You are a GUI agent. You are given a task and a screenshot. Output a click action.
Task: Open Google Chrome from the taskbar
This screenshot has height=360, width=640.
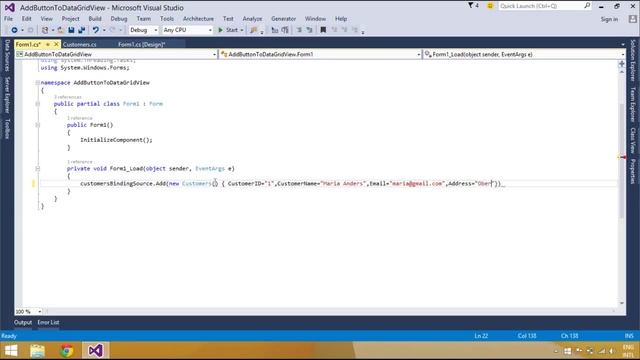(x=67, y=351)
